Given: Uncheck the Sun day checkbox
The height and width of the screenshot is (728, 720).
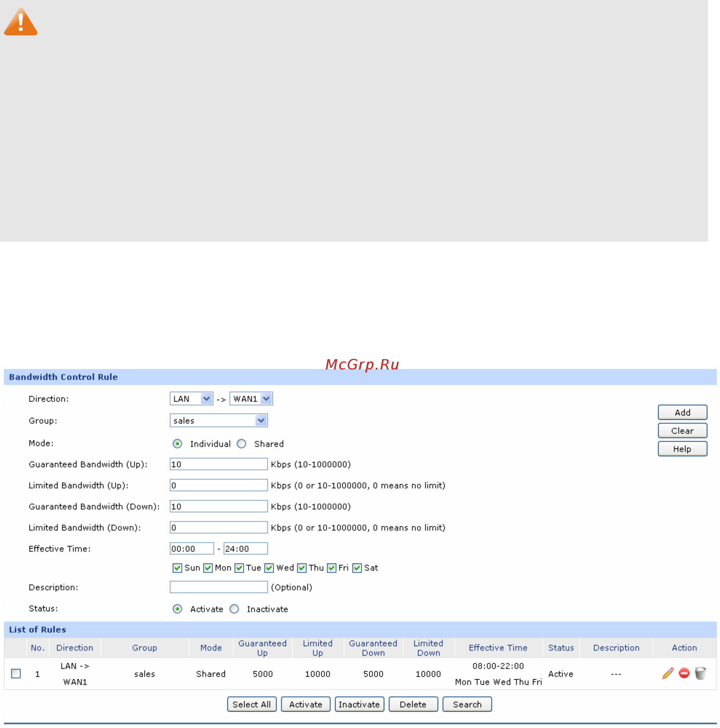Looking at the screenshot, I should click(x=177, y=568).
